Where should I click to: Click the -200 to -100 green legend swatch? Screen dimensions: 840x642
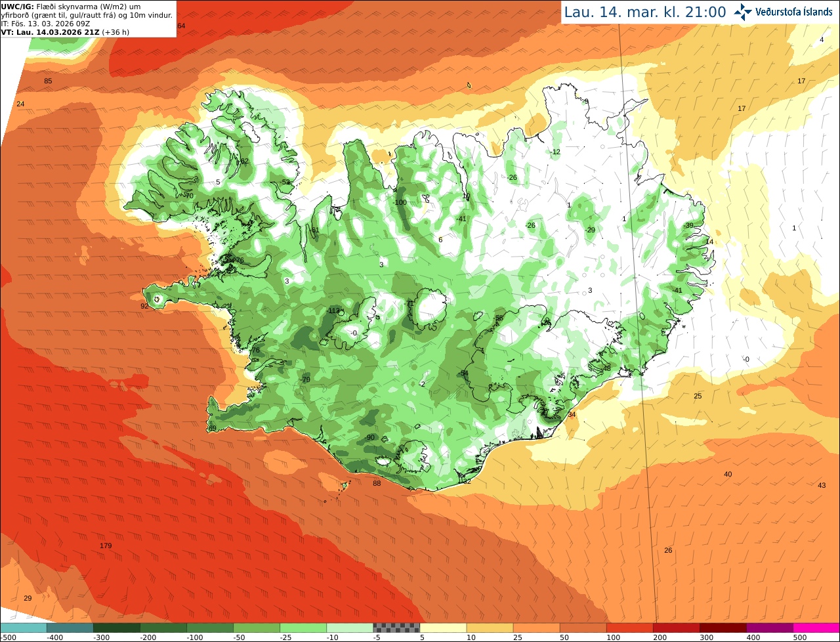tap(163, 628)
